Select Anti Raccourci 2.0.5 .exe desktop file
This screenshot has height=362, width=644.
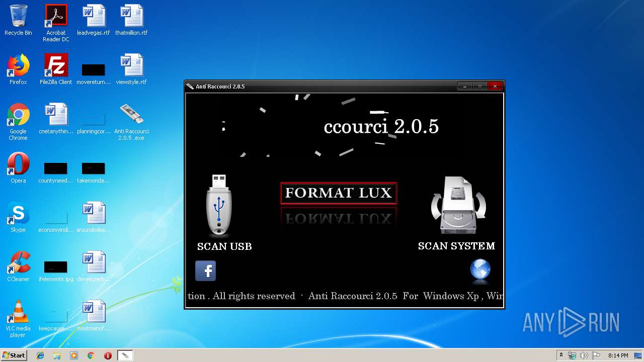tap(131, 122)
